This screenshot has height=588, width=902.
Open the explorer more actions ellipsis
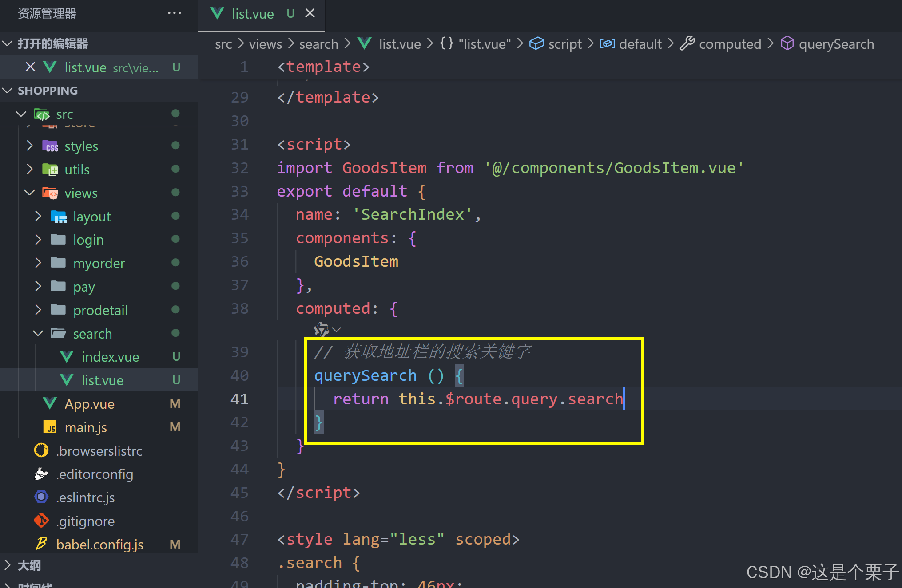coord(174,13)
